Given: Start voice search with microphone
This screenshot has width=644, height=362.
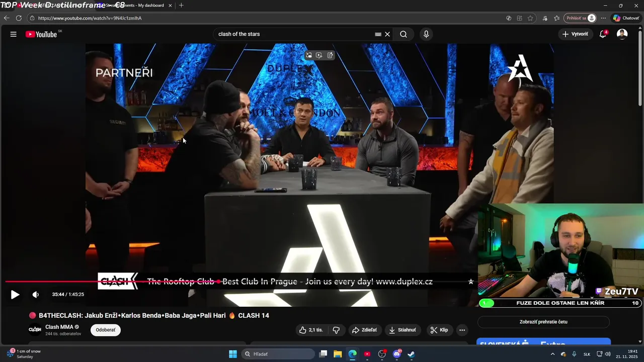Looking at the screenshot, I should pyautogui.click(x=426, y=34).
